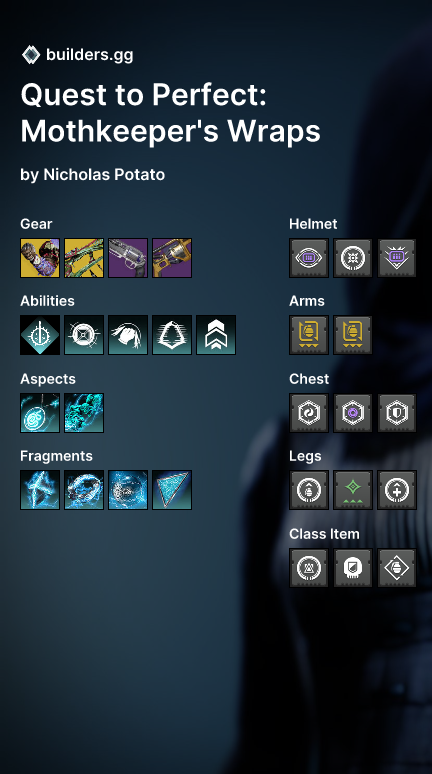Select the triple chevron jump ability icon
Screen dimensions: 432x774
pyautogui.click(x=216, y=335)
